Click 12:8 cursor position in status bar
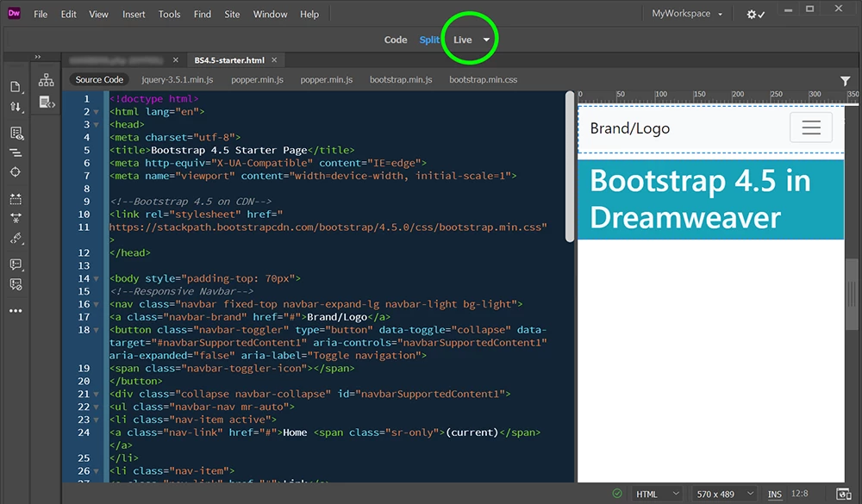The height and width of the screenshot is (504, 862). pos(799,494)
